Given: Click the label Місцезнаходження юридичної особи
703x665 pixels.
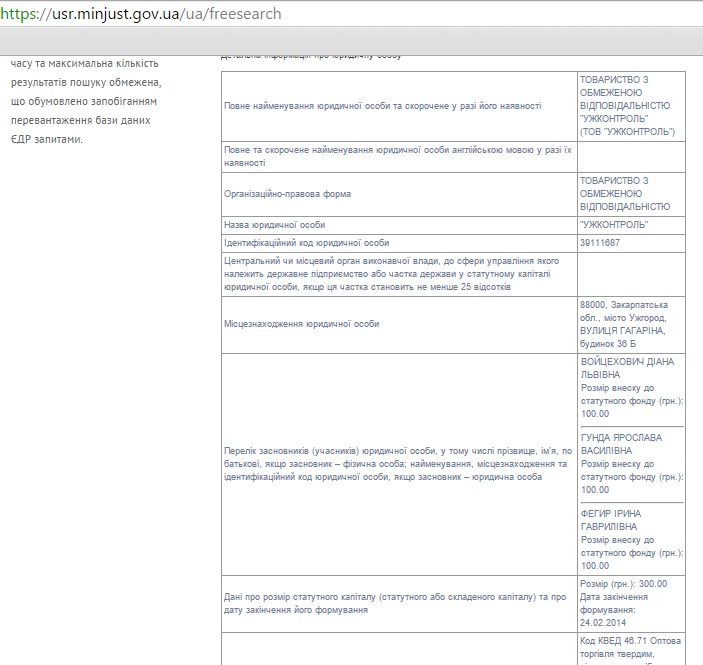Looking at the screenshot, I should point(301,324).
